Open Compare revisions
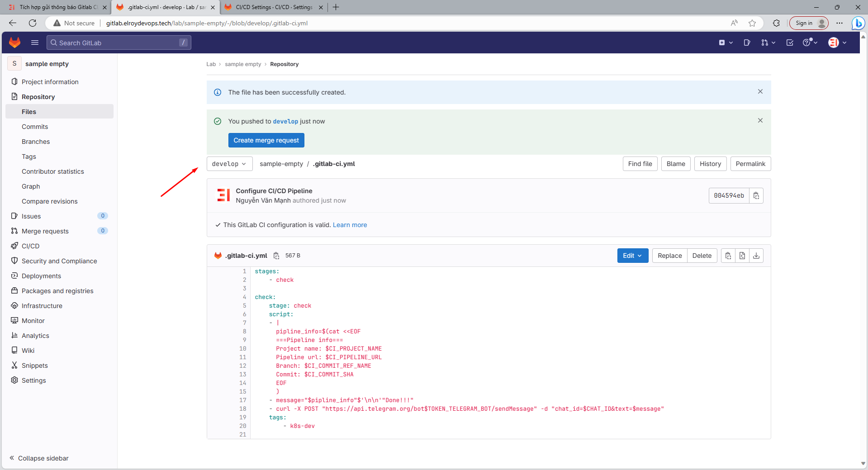Viewport: 868px width, 470px height. tap(59, 201)
